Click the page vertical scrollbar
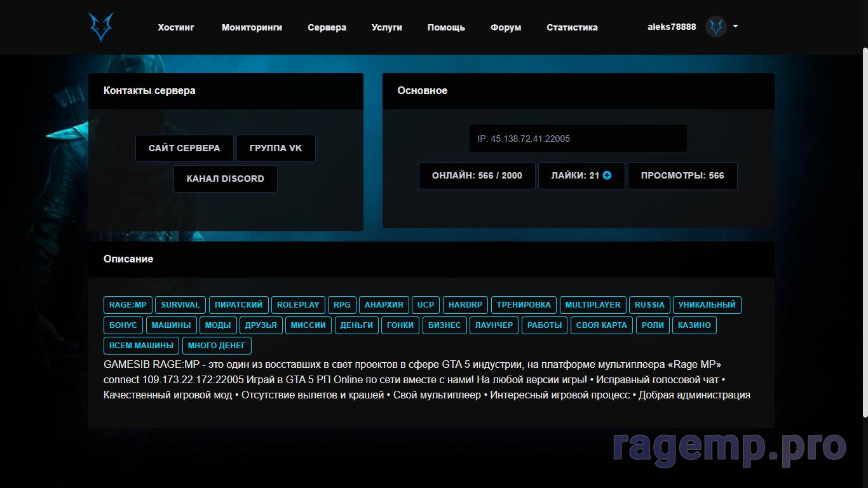Image resolution: width=868 pixels, height=488 pixels. click(x=864, y=232)
